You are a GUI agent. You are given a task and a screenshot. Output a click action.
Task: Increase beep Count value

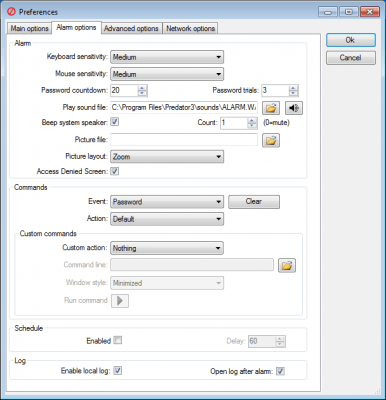[x=252, y=120]
